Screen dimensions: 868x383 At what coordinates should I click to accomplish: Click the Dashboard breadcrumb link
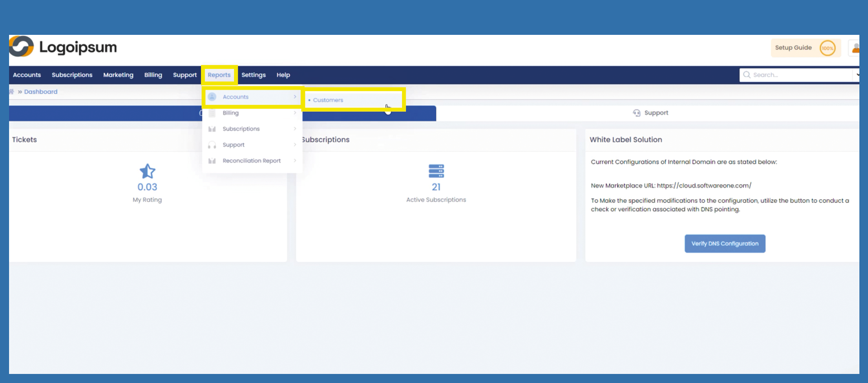[41, 91]
